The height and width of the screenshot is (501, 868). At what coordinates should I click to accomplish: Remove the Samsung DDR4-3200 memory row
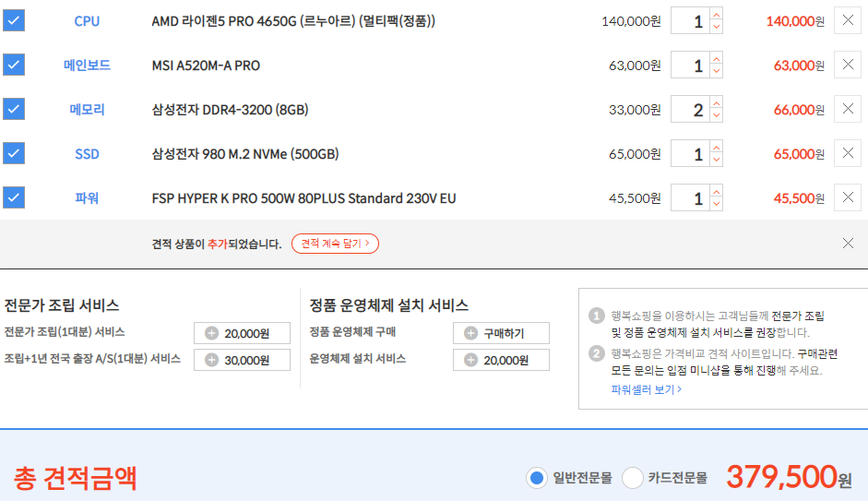848,109
